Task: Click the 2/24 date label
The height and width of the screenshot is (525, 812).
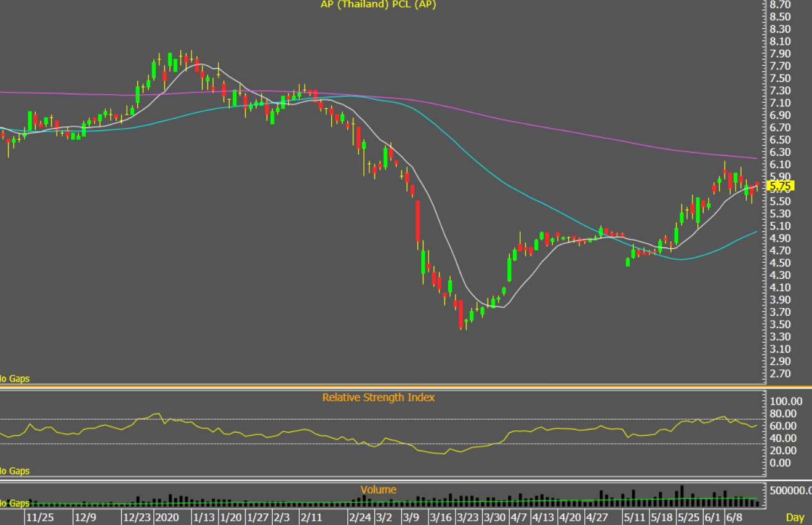Action: pyautogui.click(x=360, y=517)
